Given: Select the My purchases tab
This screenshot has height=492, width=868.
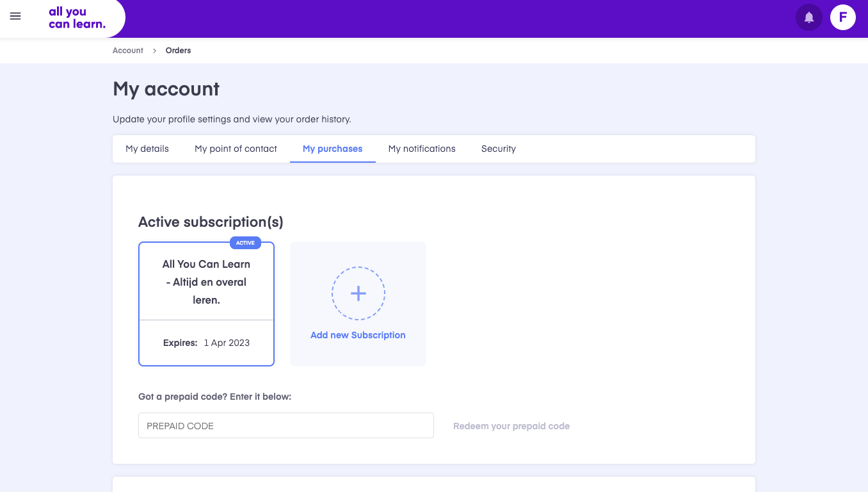Looking at the screenshot, I should (333, 149).
